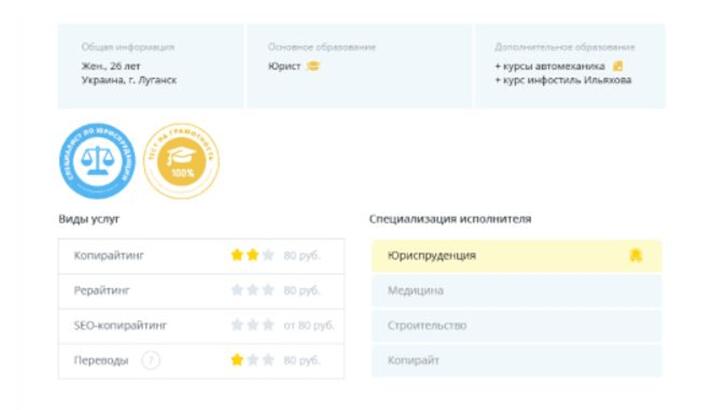The width and height of the screenshot is (709, 410).
Task: Click the second star in SEO-копирайтинг row
Action: click(253, 325)
